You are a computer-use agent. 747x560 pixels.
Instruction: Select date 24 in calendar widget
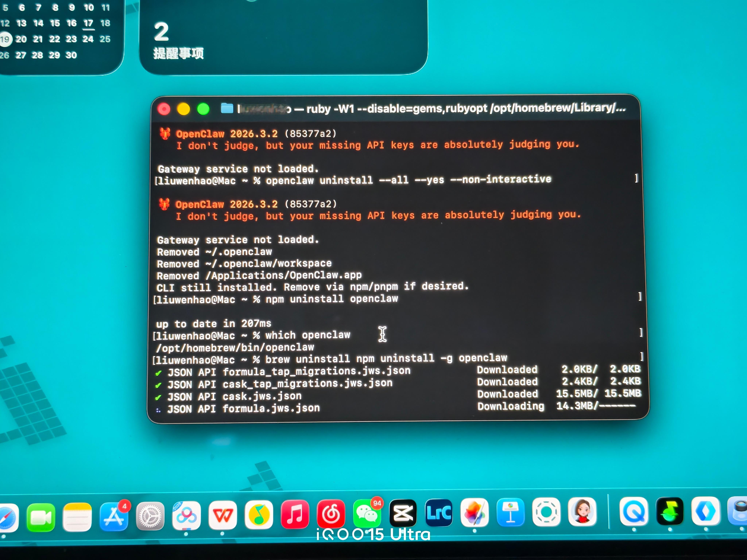point(88,39)
